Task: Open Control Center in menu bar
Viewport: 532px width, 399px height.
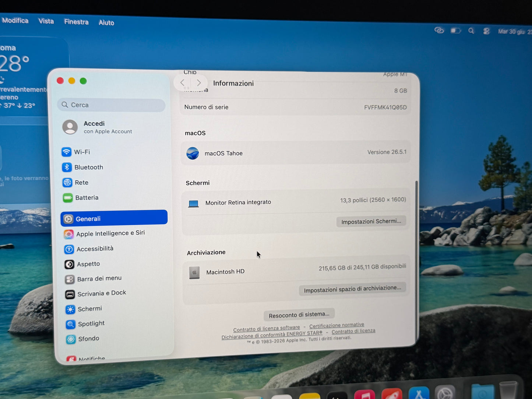Action: tap(486, 31)
